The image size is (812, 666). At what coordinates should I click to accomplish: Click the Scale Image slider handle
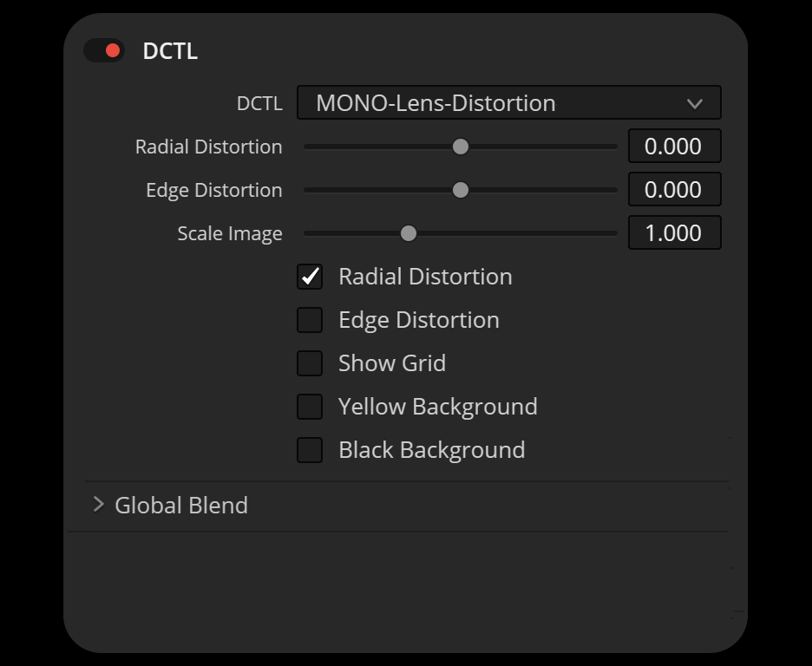click(x=408, y=233)
